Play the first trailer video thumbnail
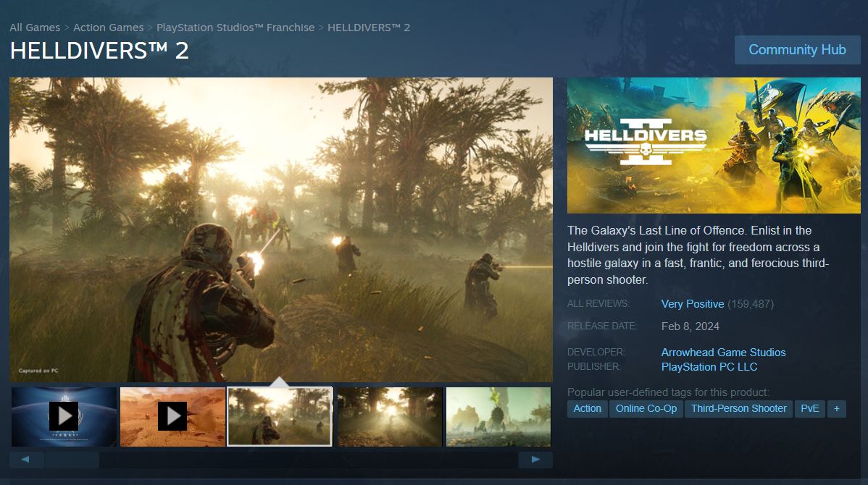Image resolution: width=868 pixels, height=485 pixels. tap(64, 416)
